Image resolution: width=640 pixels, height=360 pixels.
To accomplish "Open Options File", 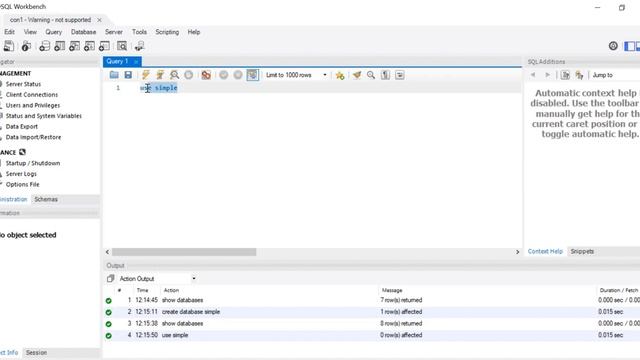I will [x=22, y=184].
